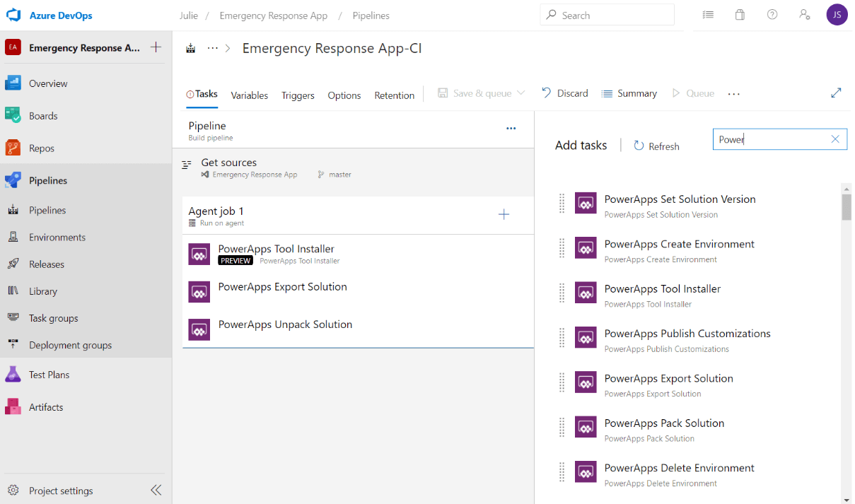This screenshot has height=504, width=855.
Task: Refresh the task catalog list
Action: [x=656, y=146]
